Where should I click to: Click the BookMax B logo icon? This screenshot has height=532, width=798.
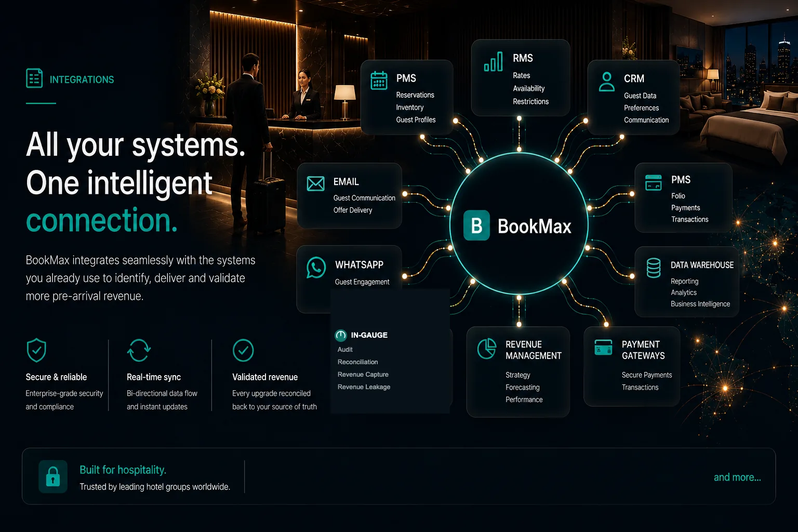(476, 225)
